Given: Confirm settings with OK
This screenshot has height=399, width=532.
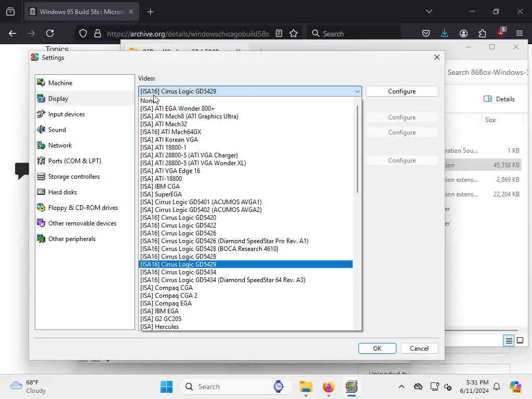Looking at the screenshot, I should click(377, 349).
